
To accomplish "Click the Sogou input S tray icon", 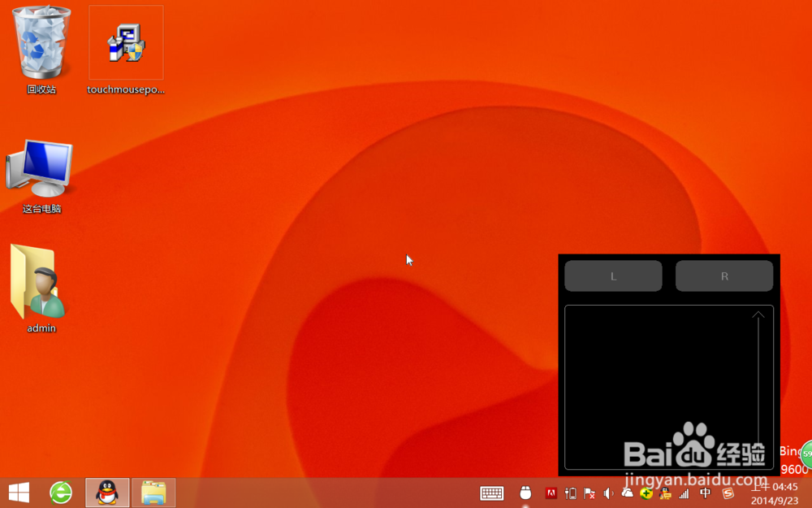I will pos(728,493).
